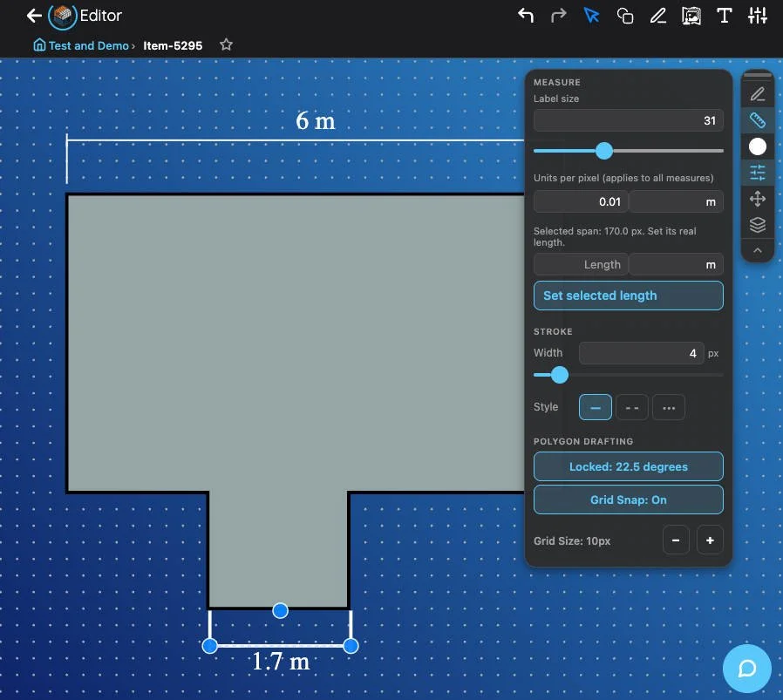The width and height of the screenshot is (783, 700).
Task: Open the Length unit dropdown
Action: tap(676, 265)
